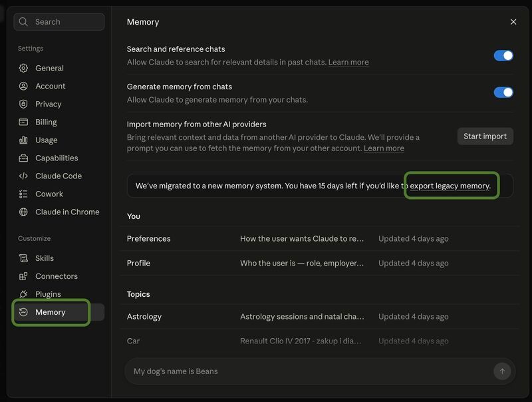Select the Cowork sidebar item

[x=59, y=194]
